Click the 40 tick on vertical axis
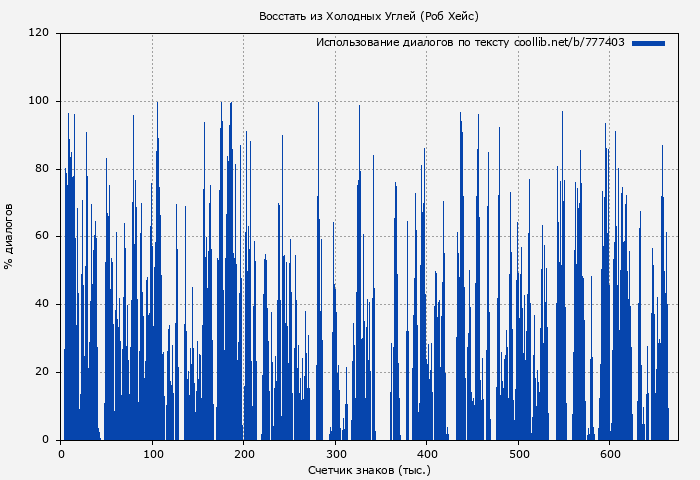 coord(43,304)
